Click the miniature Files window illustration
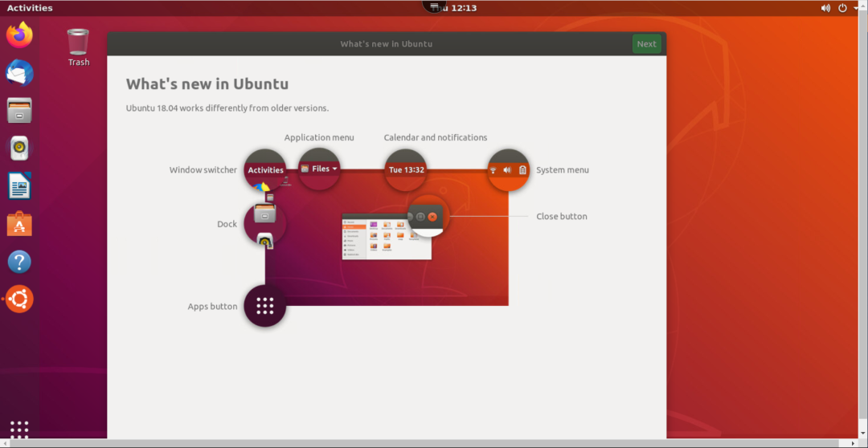Screen dimensions: 868x448 [387, 237]
